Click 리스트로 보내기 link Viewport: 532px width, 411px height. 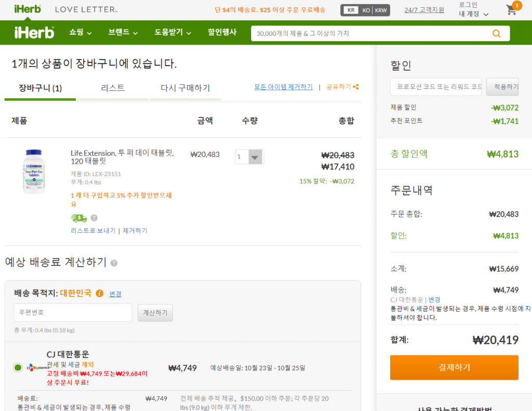[93, 231]
